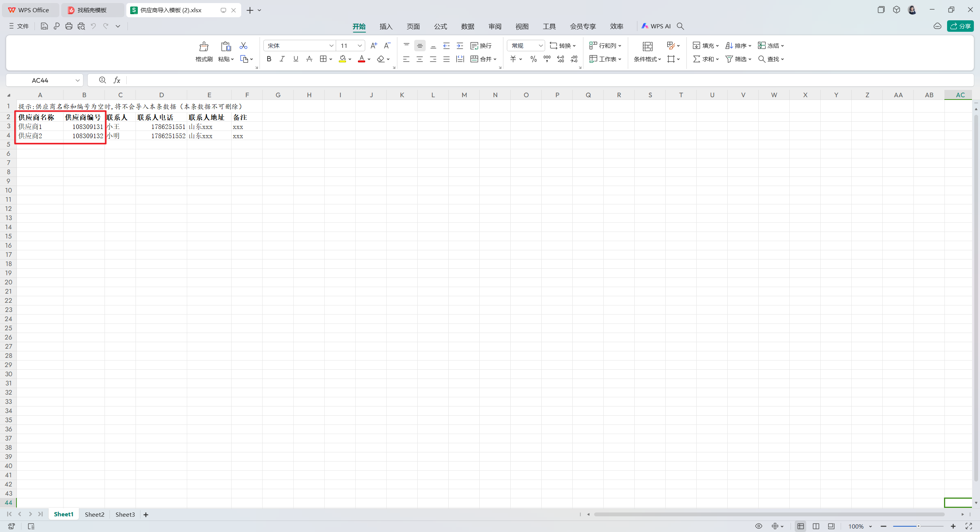Click the user avatar icon
The width and height of the screenshot is (980, 532).
(x=912, y=10)
